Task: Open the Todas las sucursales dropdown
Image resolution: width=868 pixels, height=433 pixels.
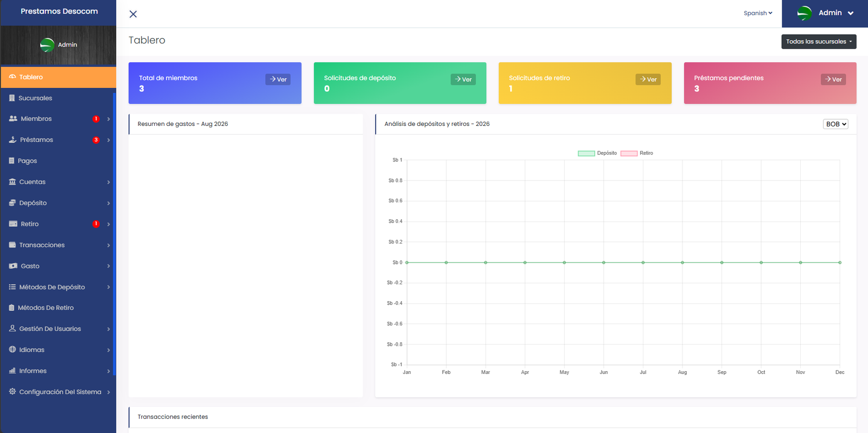Action: tap(819, 42)
